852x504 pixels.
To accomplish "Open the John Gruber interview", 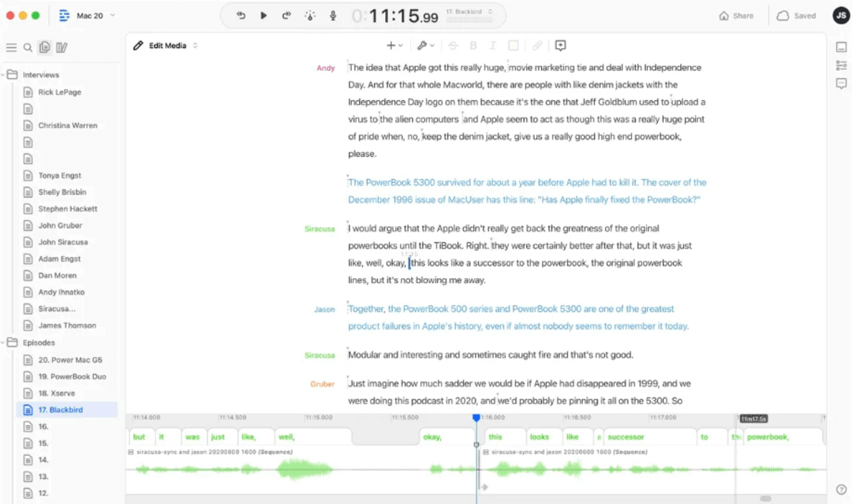I will coord(60,226).
